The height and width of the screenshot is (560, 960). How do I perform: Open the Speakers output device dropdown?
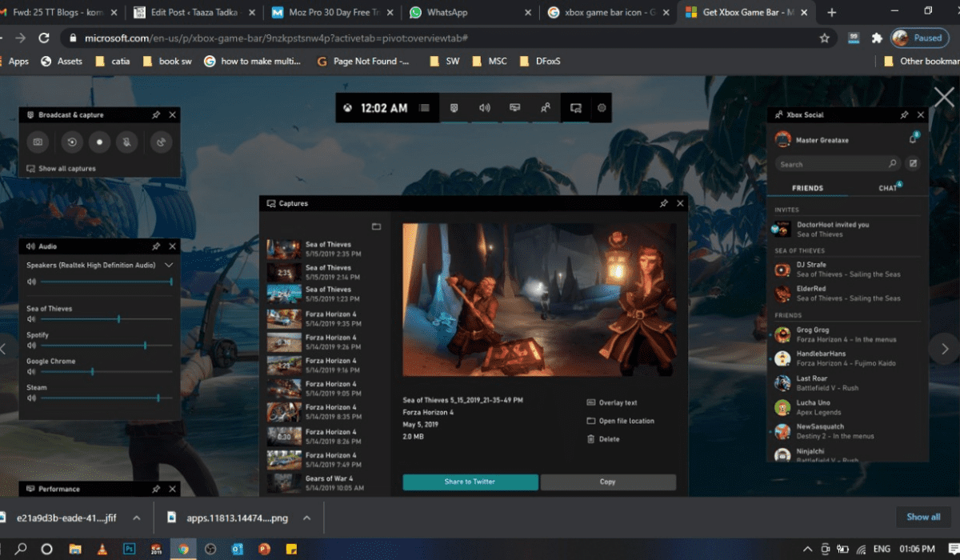pyautogui.click(x=168, y=265)
